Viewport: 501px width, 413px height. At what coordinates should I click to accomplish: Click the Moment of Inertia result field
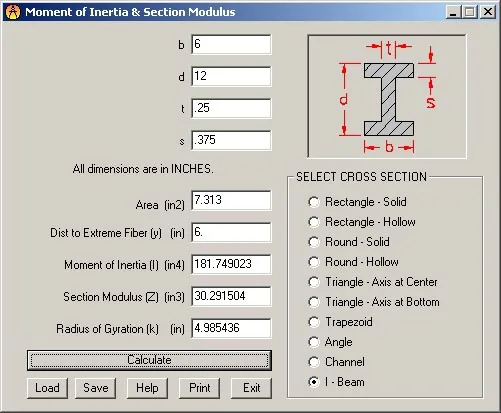[x=231, y=264]
